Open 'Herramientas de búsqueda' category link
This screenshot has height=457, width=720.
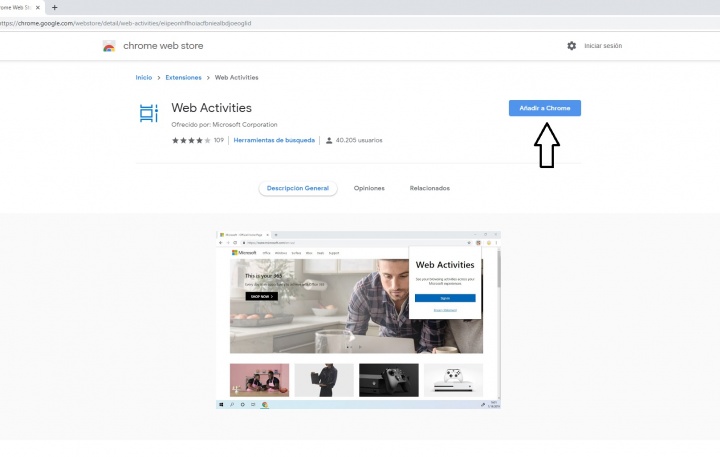(x=274, y=140)
